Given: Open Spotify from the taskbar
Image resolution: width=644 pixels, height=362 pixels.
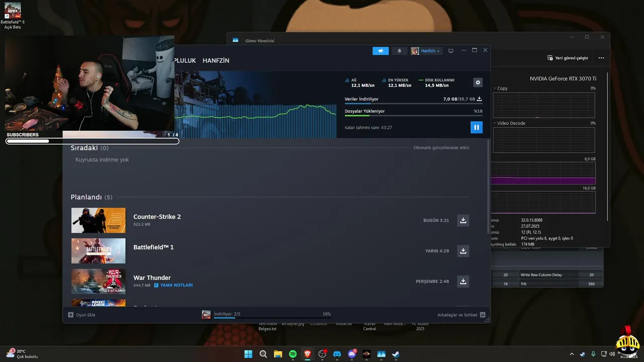Looking at the screenshot, I should 293,354.
